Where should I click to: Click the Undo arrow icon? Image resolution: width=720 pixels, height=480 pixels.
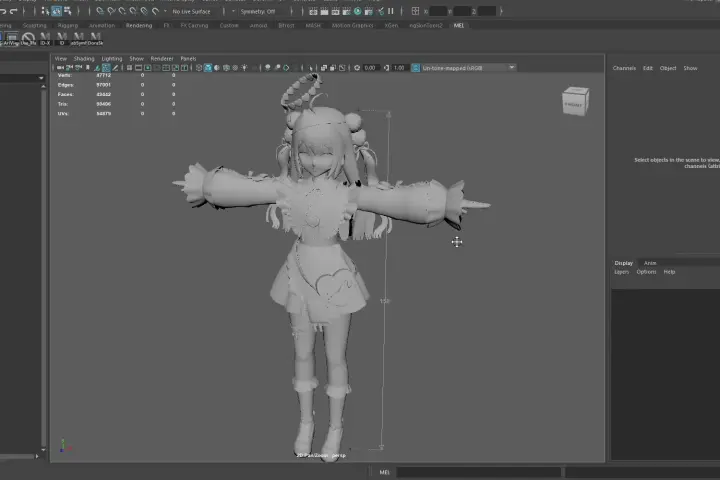[3, 11]
